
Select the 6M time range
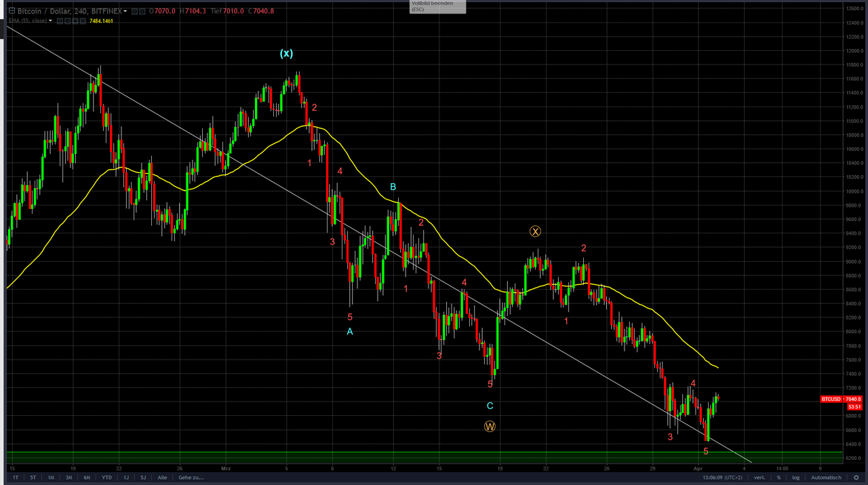pyautogui.click(x=87, y=478)
